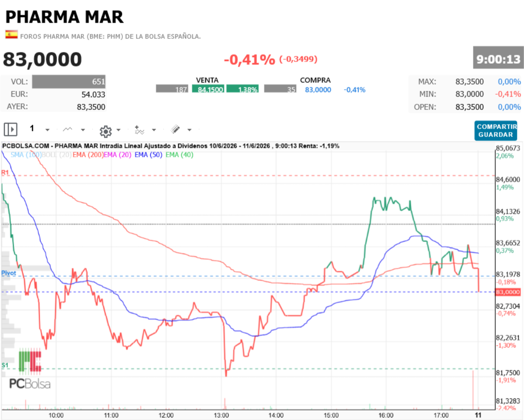Click the PHARMA MAR page heading
Image resolution: width=524 pixels, height=420 pixels.
pos(64,17)
